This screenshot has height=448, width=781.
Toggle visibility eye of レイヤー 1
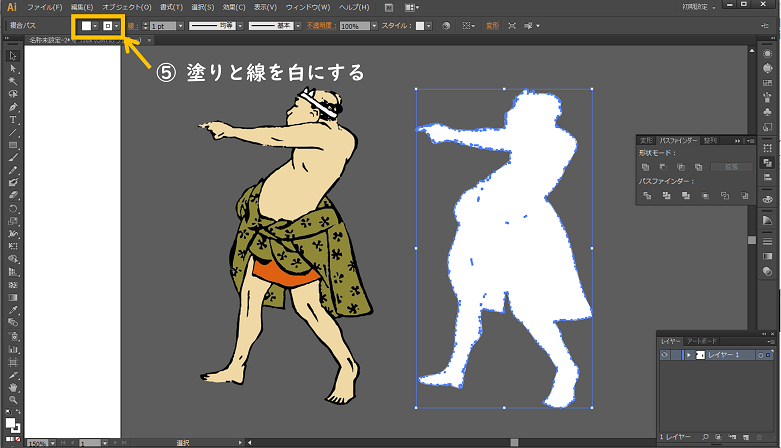pos(664,355)
